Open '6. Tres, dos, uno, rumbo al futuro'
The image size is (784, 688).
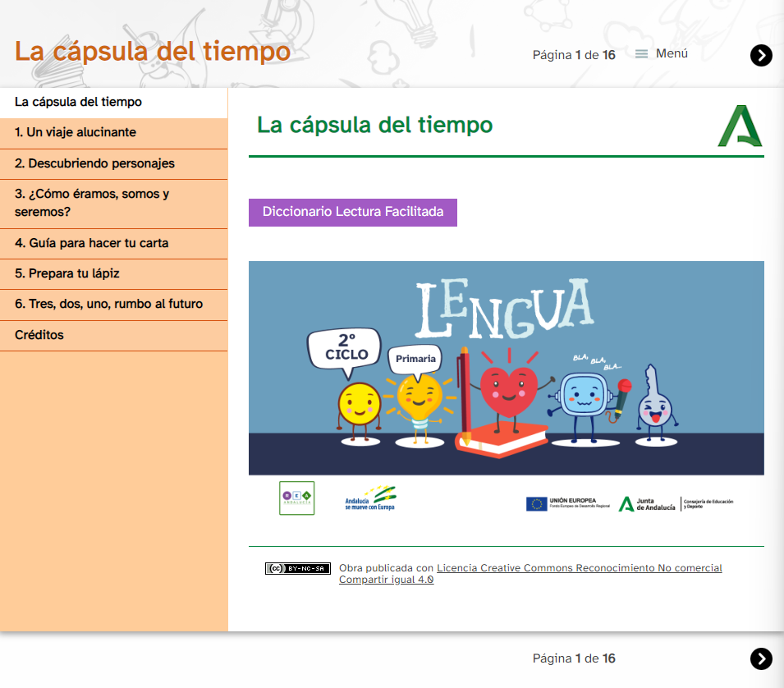pos(114,305)
